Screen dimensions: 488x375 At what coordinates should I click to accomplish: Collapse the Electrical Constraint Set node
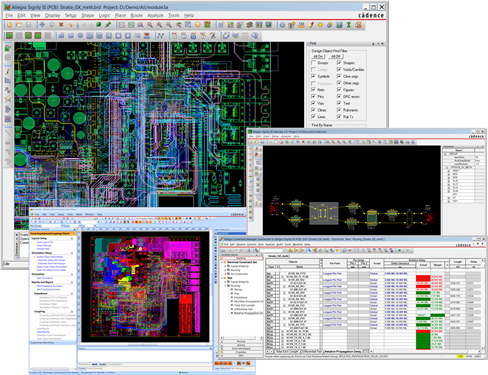click(222, 262)
